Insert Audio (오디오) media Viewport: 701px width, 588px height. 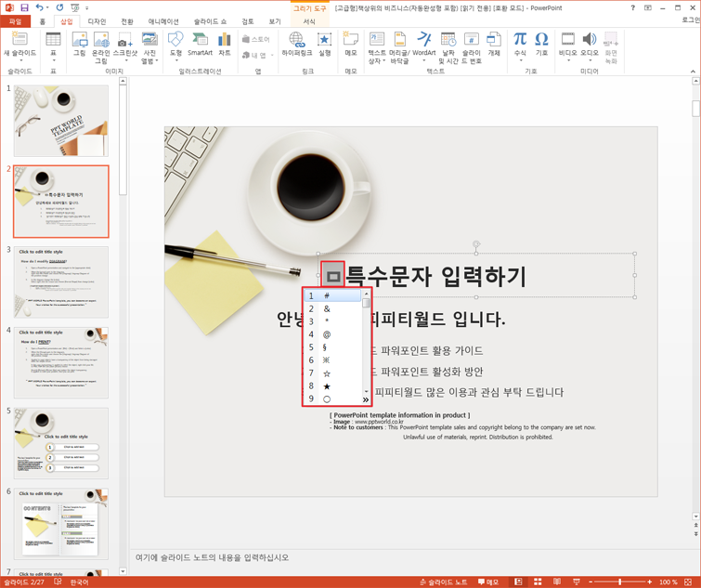pos(590,39)
